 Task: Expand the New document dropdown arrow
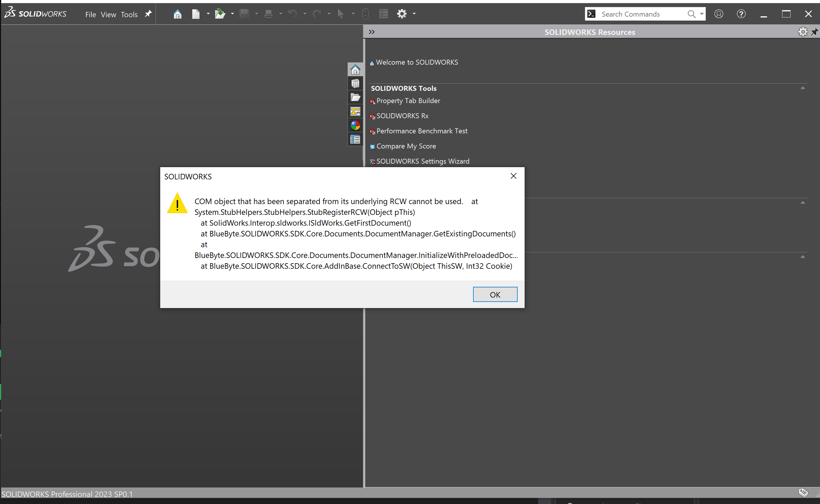(208, 14)
